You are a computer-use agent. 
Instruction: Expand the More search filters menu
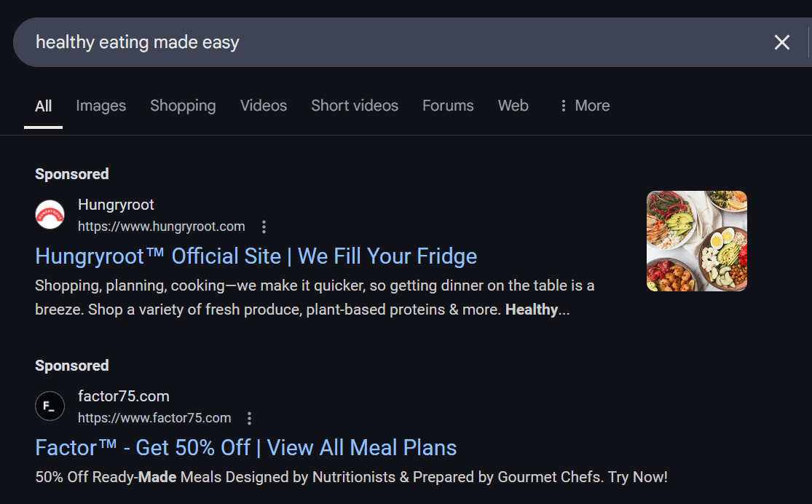click(584, 106)
